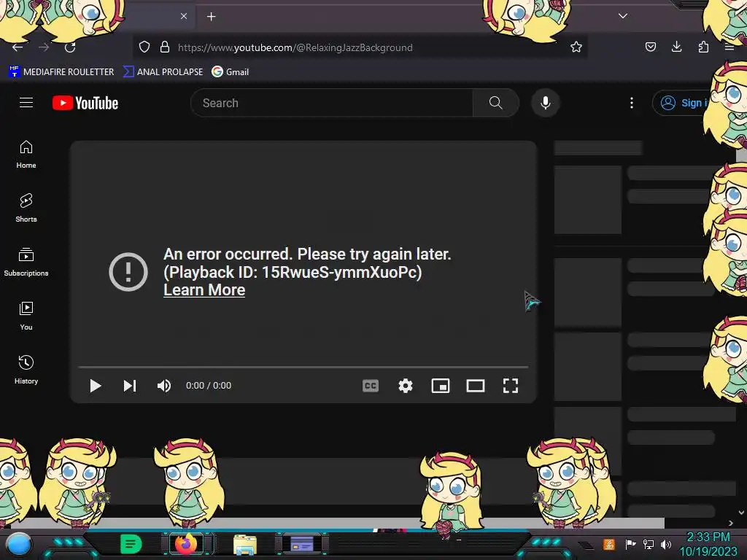Save page to Pocket
Screen dimensions: 747x560
point(650,47)
